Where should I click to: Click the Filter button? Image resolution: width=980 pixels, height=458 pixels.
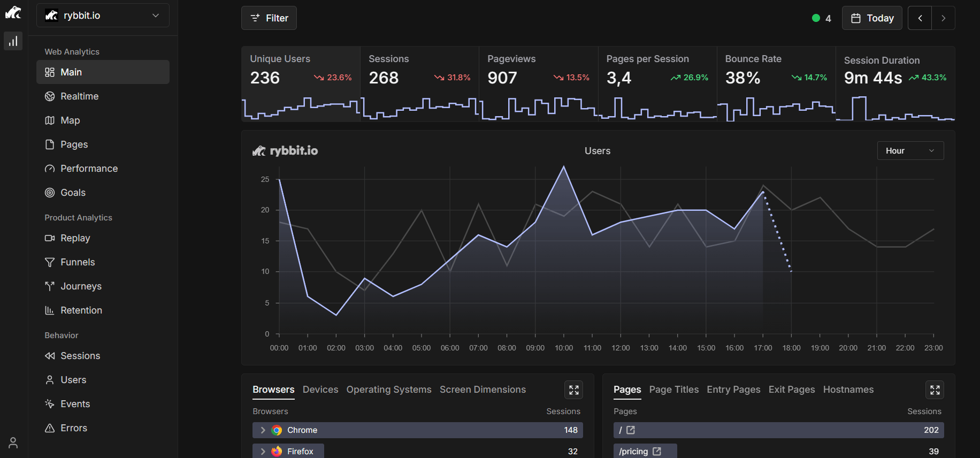click(x=269, y=18)
